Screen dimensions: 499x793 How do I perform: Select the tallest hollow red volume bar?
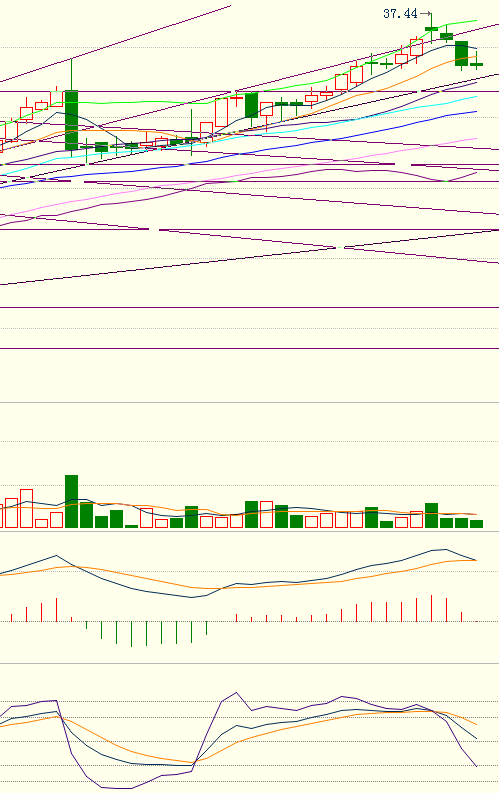26,509
